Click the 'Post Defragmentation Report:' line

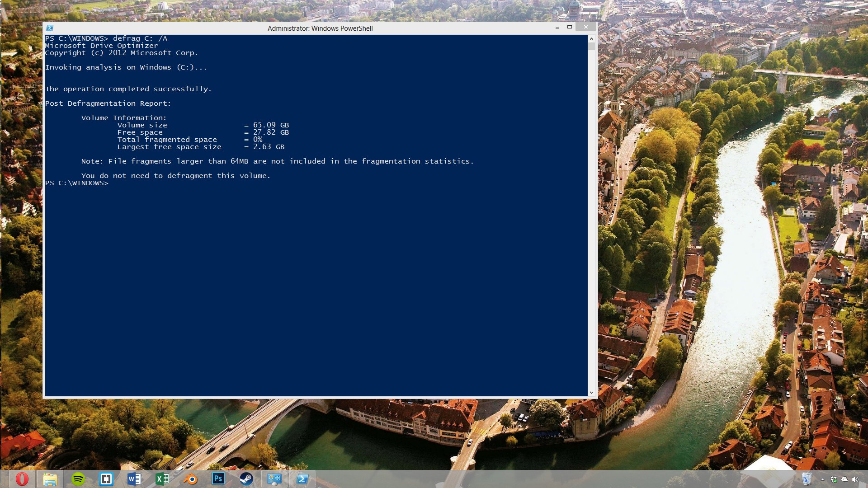[x=108, y=103]
